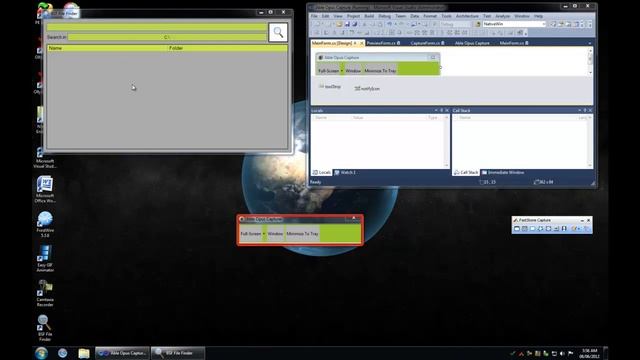Click the Ready text in Visual Studio status bar
640x360 pixels.
pos(316,182)
